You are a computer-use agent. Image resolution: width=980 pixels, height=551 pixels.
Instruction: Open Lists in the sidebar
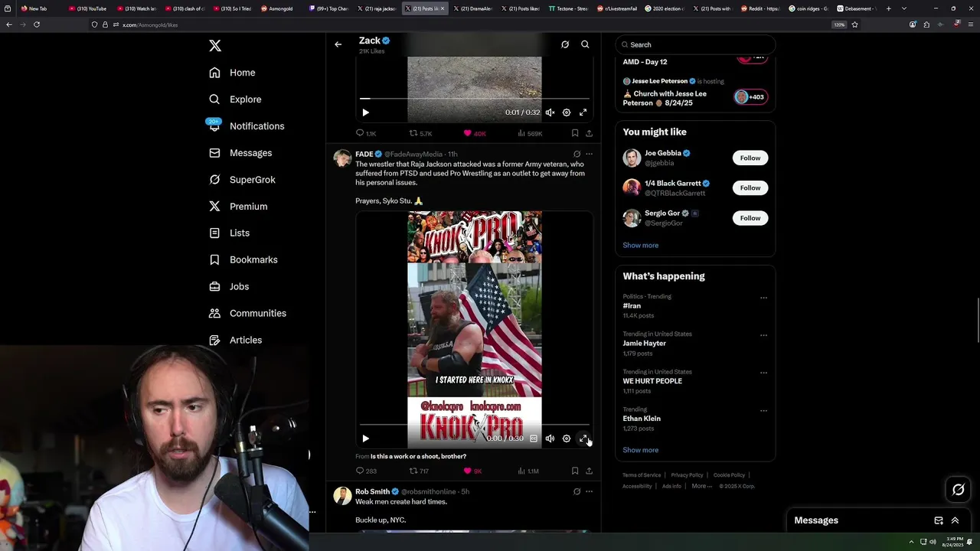click(x=229, y=233)
